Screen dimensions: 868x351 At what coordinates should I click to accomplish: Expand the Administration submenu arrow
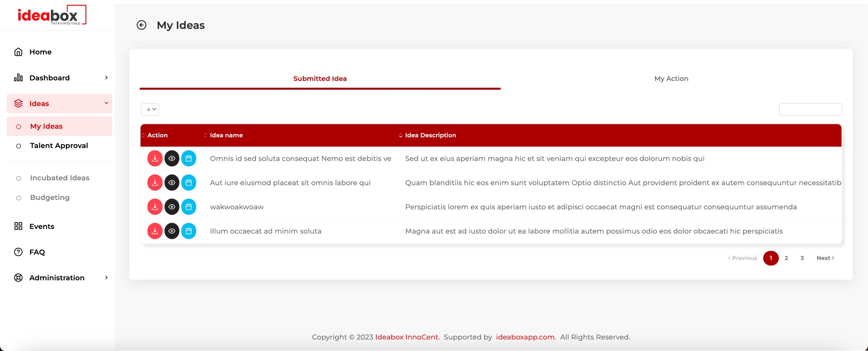point(106,278)
